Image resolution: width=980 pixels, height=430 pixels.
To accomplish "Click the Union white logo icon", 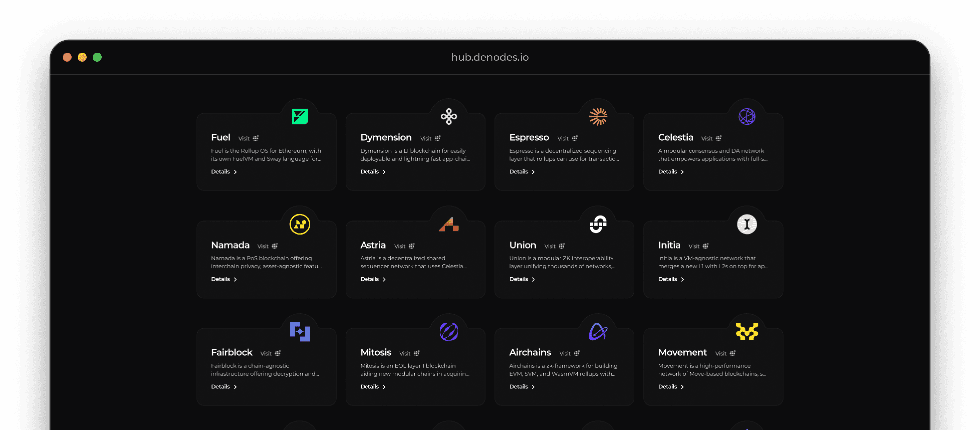I will tap(598, 224).
